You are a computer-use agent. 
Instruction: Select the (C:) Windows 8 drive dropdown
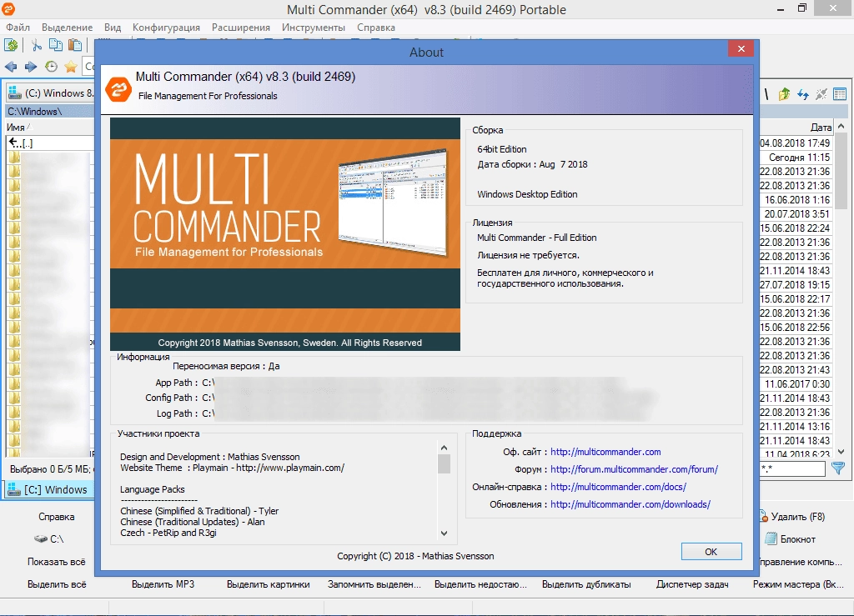click(x=51, y=93)
